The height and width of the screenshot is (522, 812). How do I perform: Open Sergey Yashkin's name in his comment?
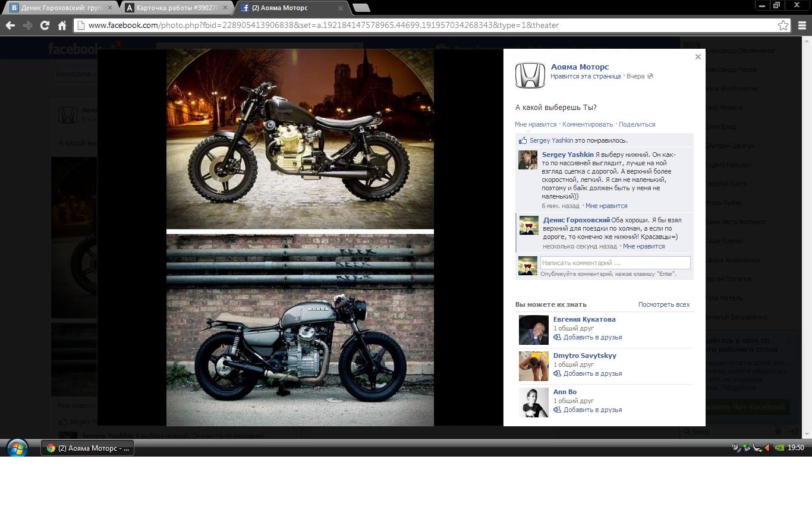(568, 155)
